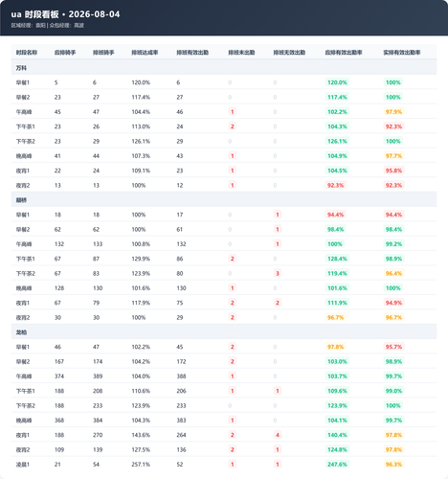Click the 万科 group header row

(224, 68)
